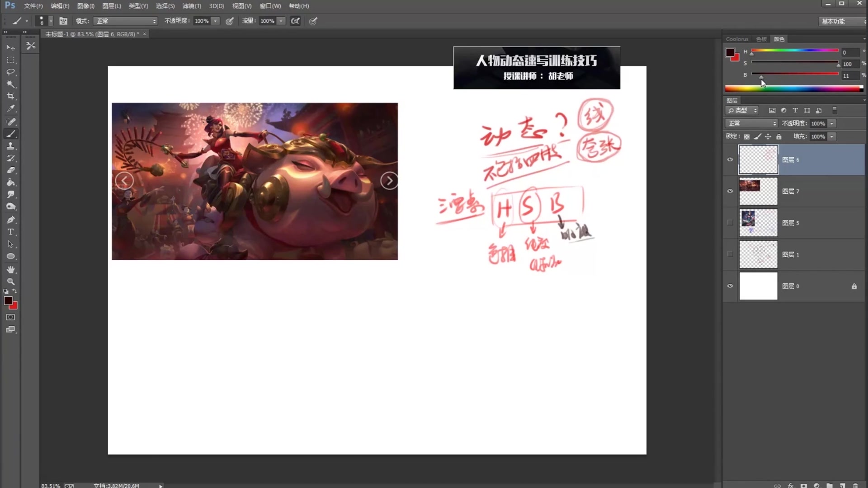Swap foreground and background colors

pos(14,291)
